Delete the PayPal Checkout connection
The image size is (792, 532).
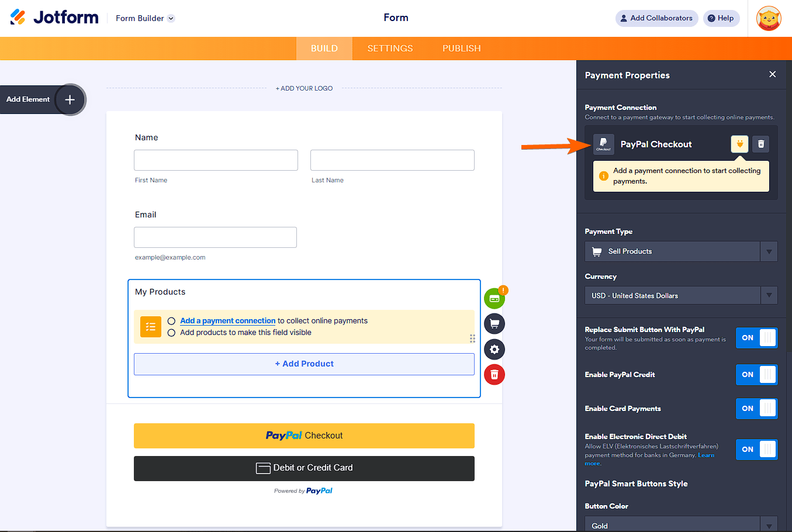[760, 144]
